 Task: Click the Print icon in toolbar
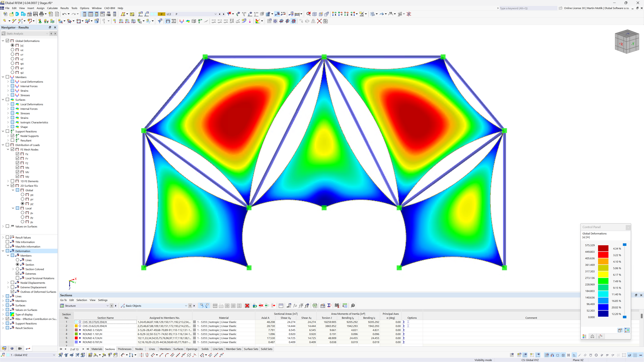(41, 14)
